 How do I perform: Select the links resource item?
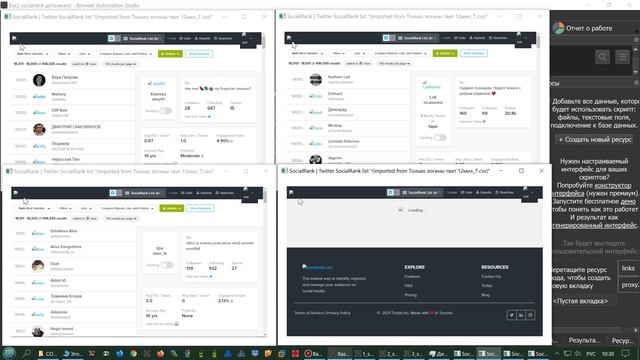[628, 268]
